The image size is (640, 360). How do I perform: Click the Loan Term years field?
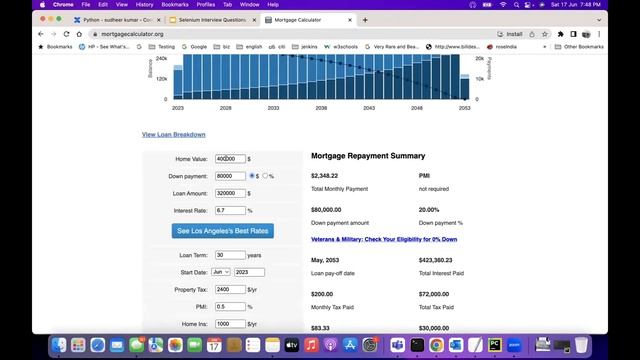point(230,255)
